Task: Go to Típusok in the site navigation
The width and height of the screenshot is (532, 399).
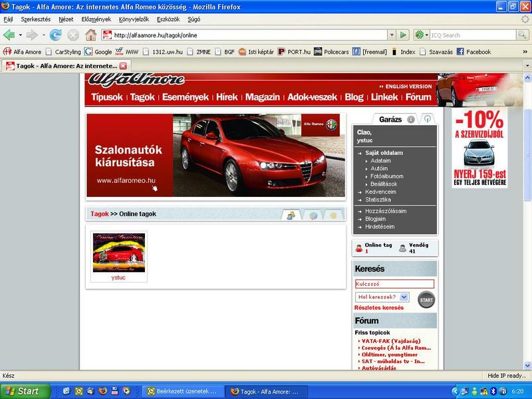Action: point(107,97)
